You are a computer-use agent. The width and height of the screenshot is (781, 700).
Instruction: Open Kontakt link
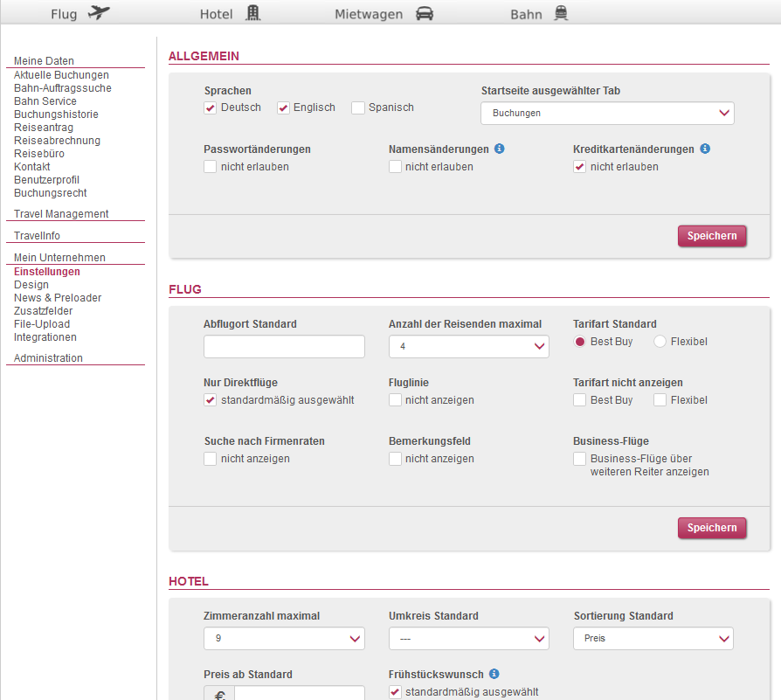31,166
